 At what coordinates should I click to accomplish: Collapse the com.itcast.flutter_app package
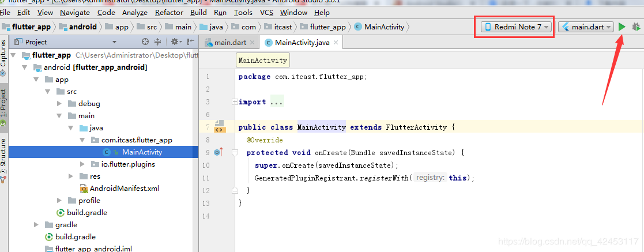(x=82, y=140)
